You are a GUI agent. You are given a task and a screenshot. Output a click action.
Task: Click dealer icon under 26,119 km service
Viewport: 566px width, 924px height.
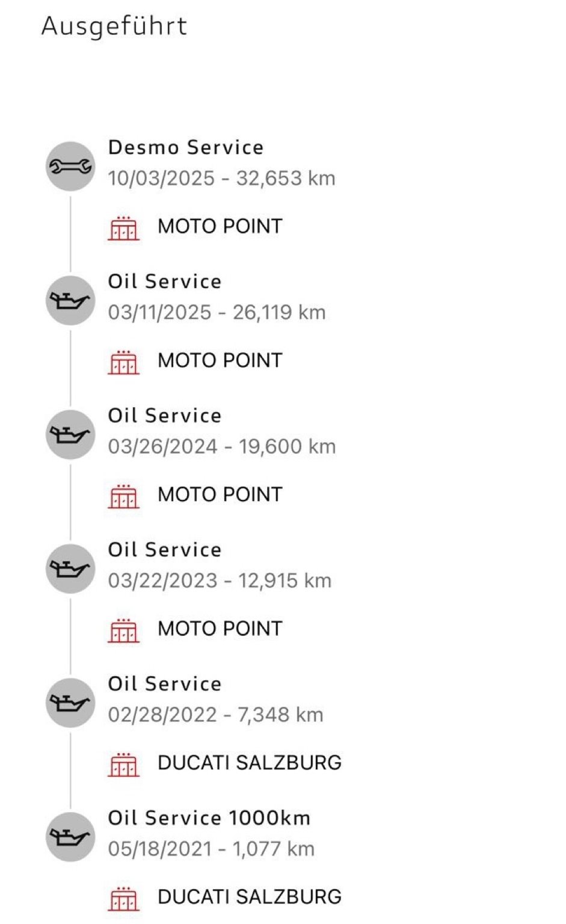pyautogui.click(x=123, y=362)
